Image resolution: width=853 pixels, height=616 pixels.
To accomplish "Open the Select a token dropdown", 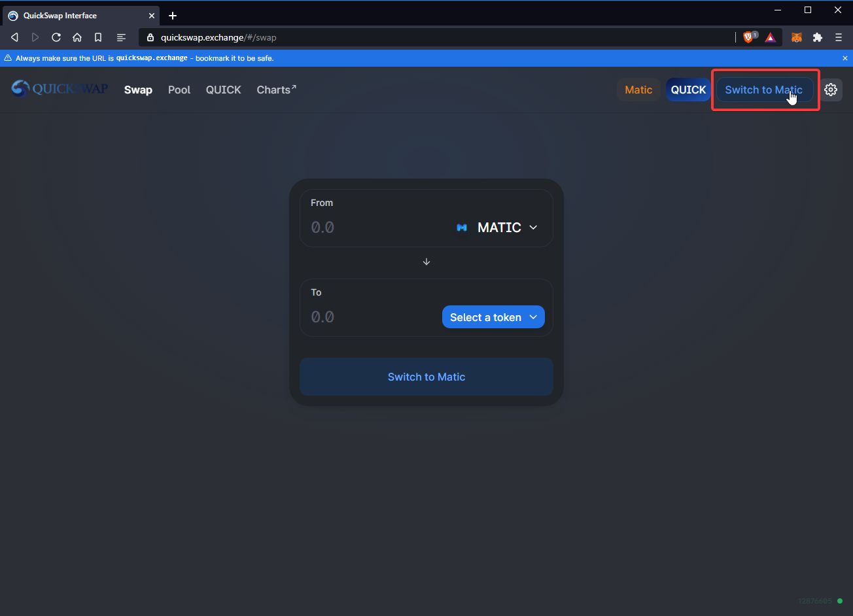I will pyautogui.click(x=493, y=317).
